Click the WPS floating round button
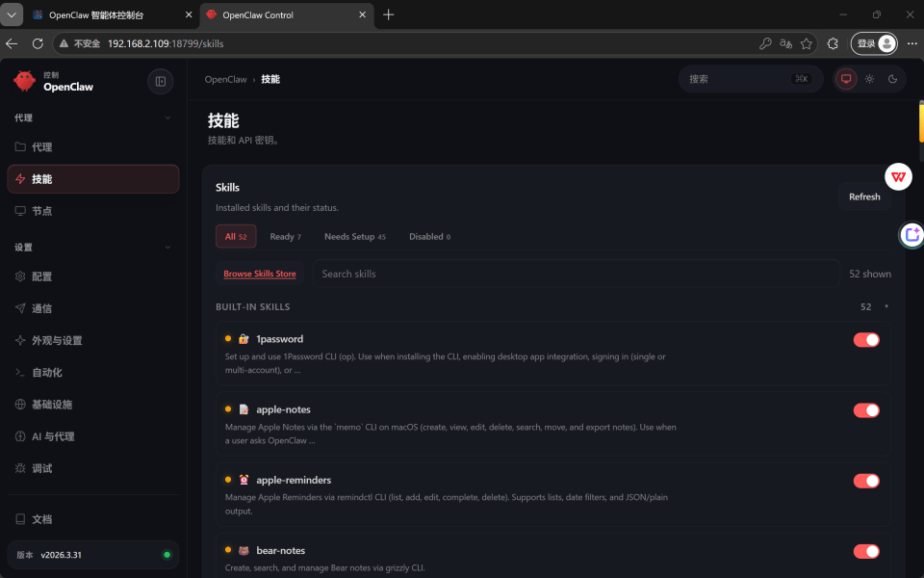The image size is (924, 578). (898, 176)
